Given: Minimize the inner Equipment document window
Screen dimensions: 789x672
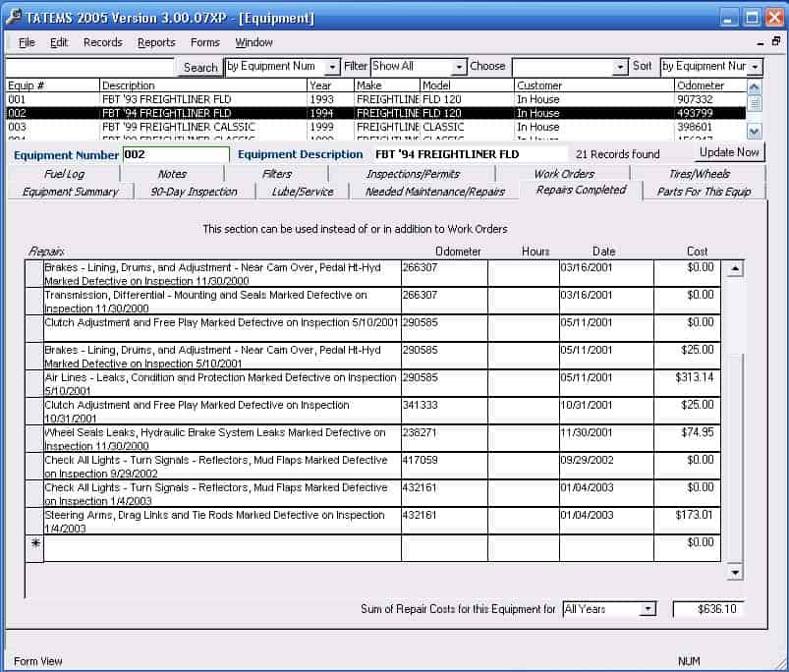Looking at the screenshot, I should [761, 43].
